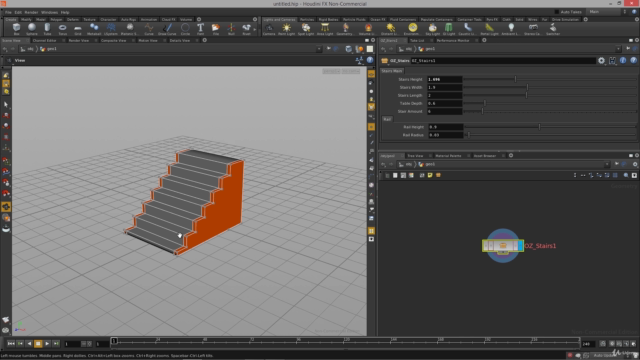Add an Ambient Light from shelf
The width and height of the screenshot is (640, 360).
pos(511,29)
